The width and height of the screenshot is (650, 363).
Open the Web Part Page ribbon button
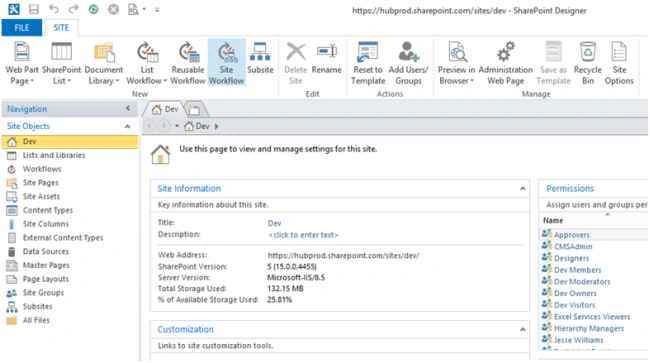(22, 63)
